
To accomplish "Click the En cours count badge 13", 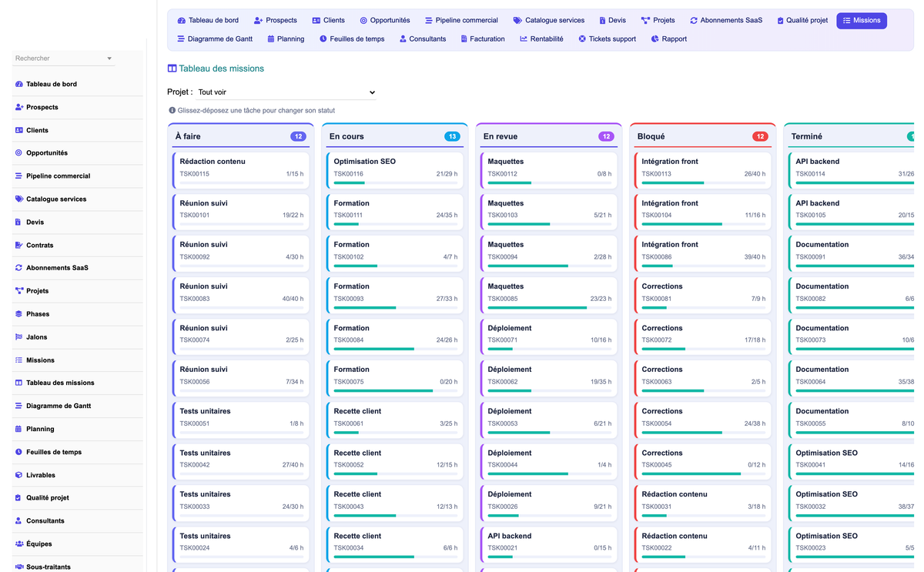I will coord(452,136).
